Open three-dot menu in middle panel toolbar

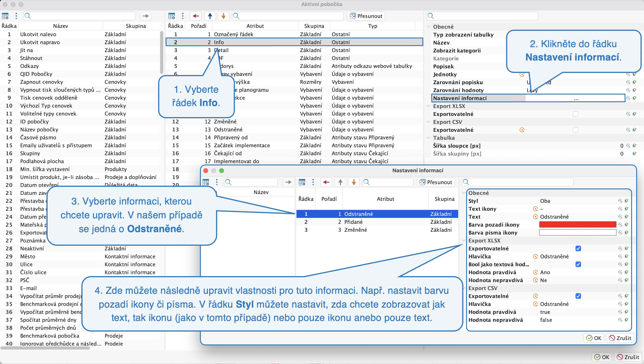tap(183, 16)
